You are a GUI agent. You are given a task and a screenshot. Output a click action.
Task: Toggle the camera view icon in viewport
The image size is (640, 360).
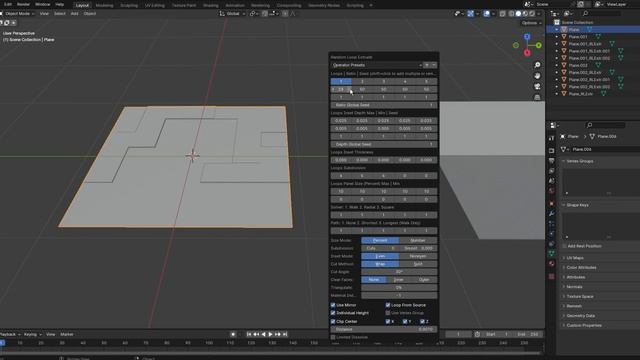tap(537, 87)
